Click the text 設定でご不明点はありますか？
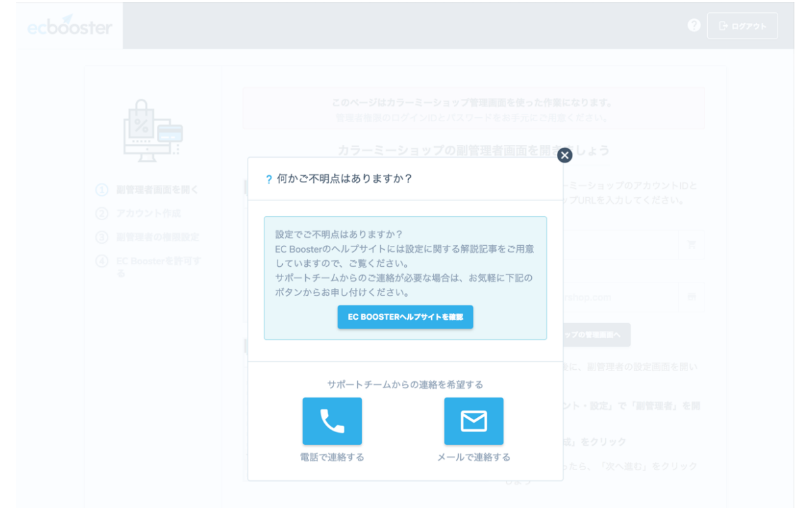The width and height of the screenshot is (812, 508). (339, 234)
